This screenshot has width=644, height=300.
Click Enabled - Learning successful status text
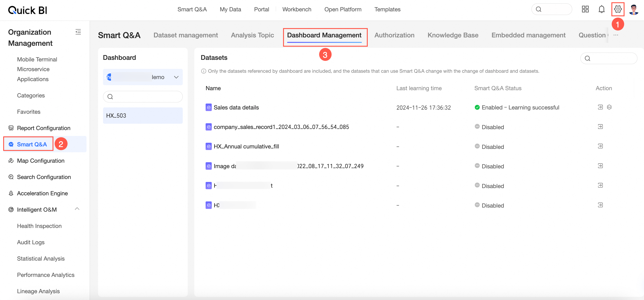520,107
